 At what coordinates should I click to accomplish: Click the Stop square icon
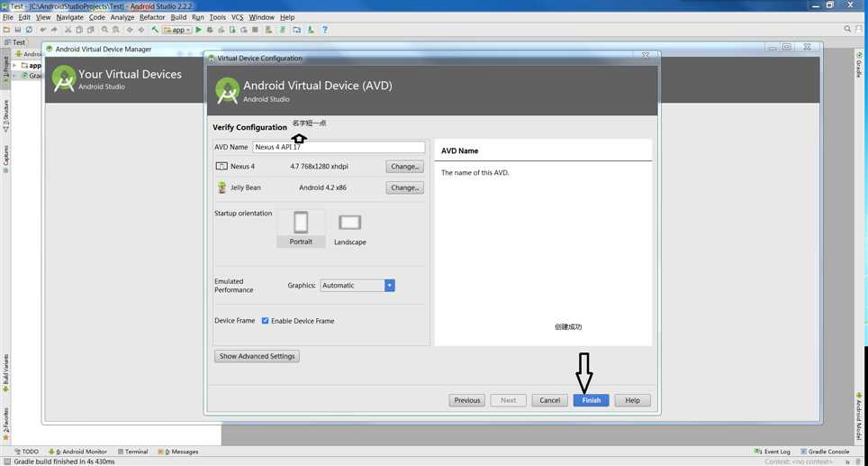click(255, 30)
